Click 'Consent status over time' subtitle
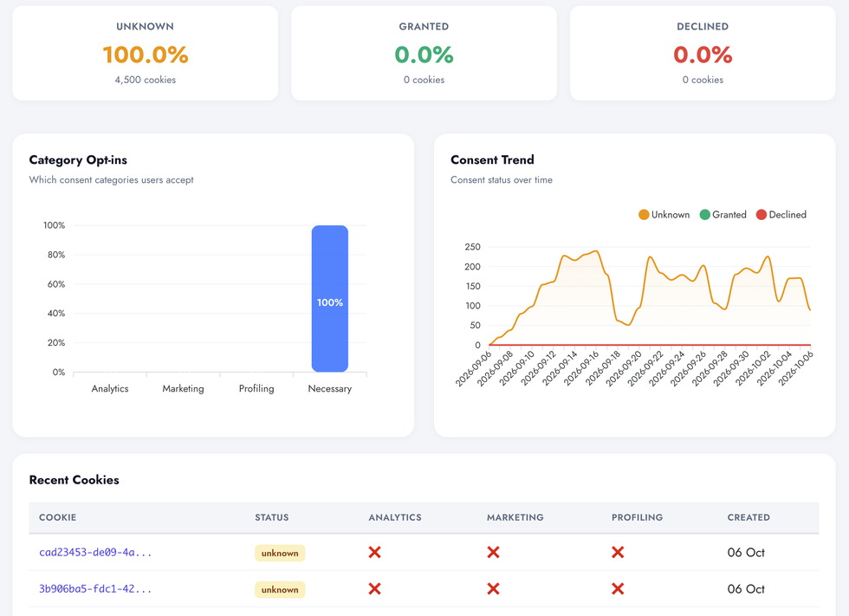Viewport: 849px width, 616px height. point(502,179)
